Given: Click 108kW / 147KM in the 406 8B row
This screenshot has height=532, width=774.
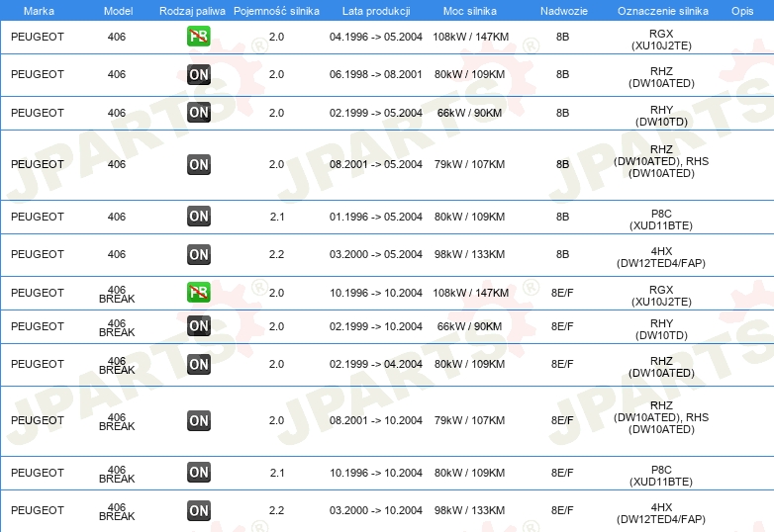Looking at the screenshot, I should (x=470, y=37).
